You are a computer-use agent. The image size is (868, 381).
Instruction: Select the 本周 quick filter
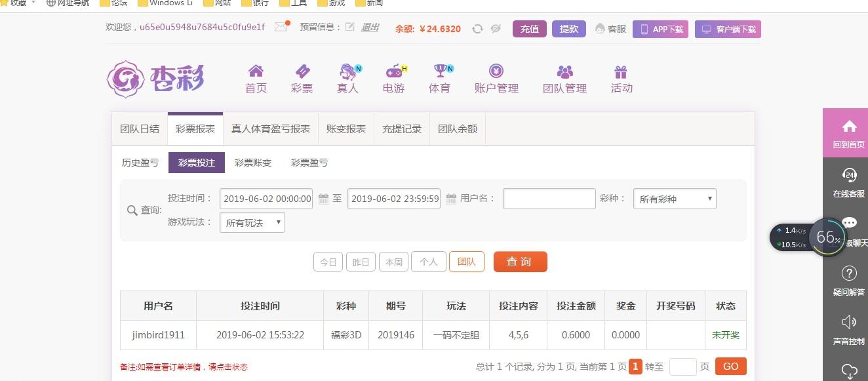393,262
